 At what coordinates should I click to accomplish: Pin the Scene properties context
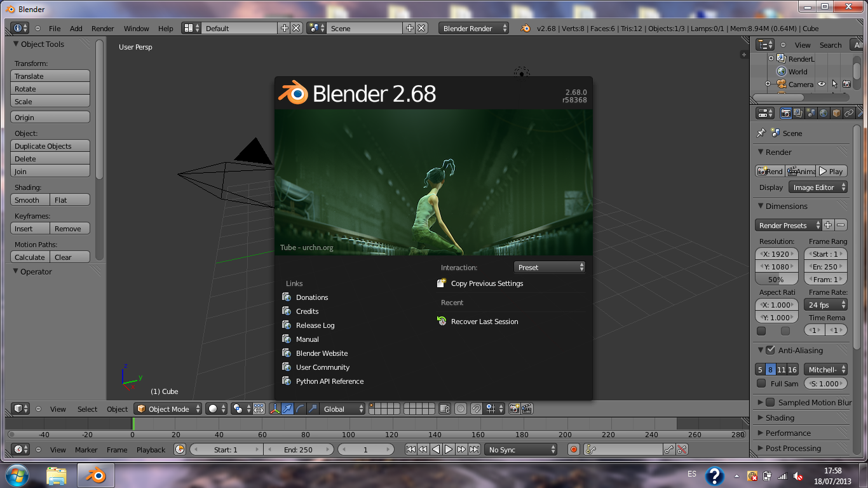coord(761,133)
